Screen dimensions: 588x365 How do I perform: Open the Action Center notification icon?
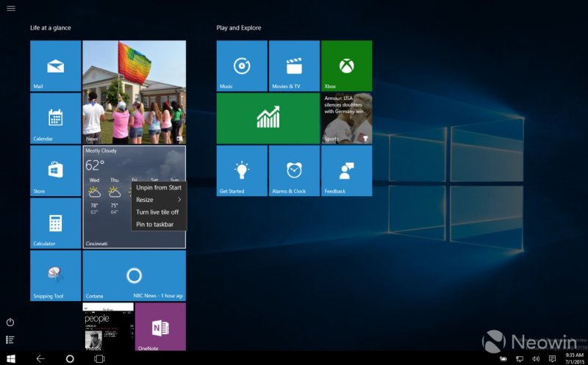pos(553,359)
